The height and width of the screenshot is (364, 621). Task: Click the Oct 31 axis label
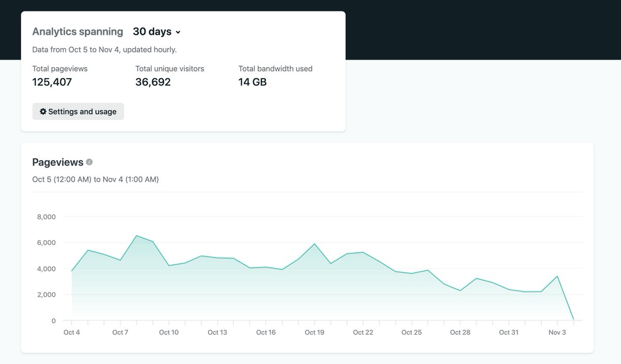click(509, 332)
